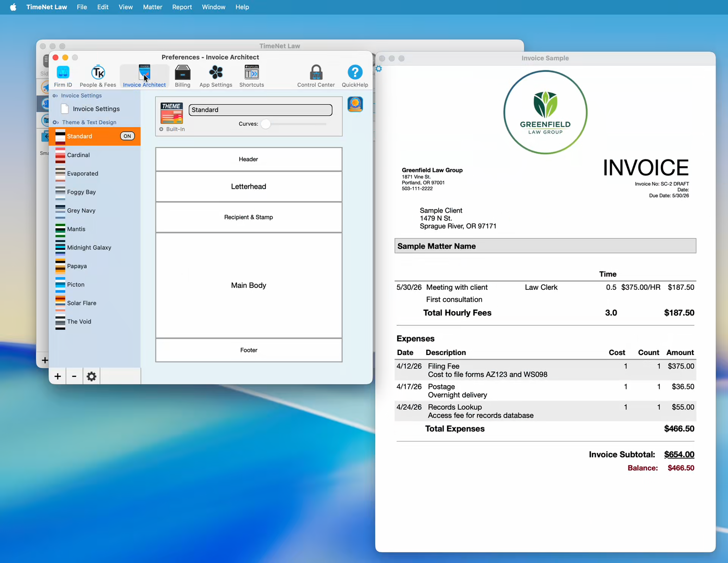Select the Header invoice section
The width and height of the screenshot is (728, 563).
coord(249,159)
